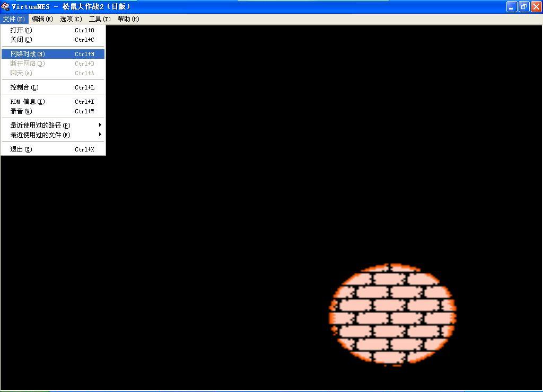The height and width of the screenshot is (392, 543).
Task: Choose 打开(O) to load a ROM
Action: [x=53, y=30]
